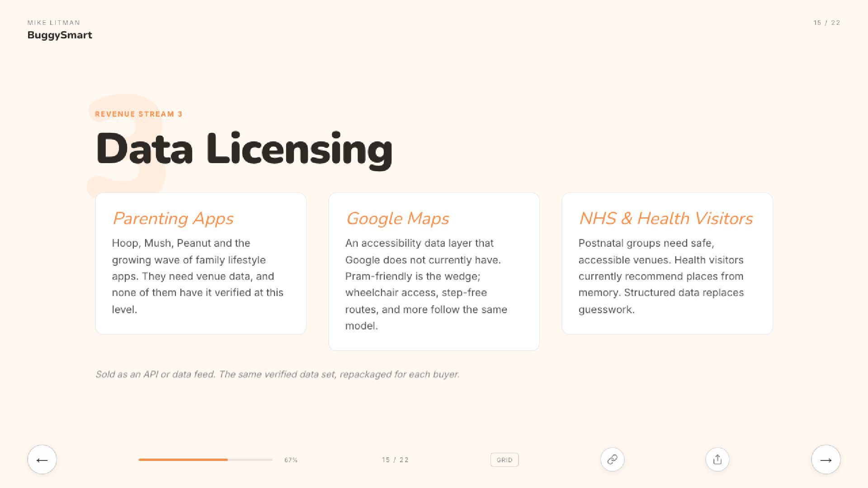Click the 67% progress percentage label

click(291, 460)
